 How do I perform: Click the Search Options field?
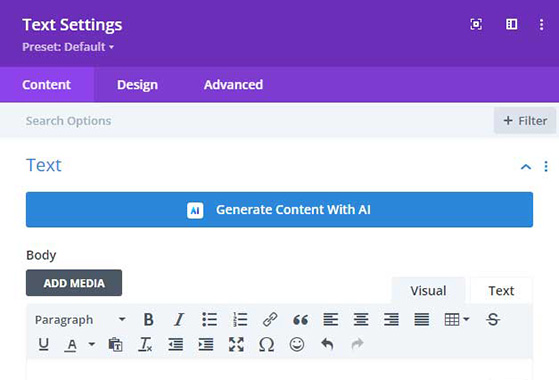[246, 121]
